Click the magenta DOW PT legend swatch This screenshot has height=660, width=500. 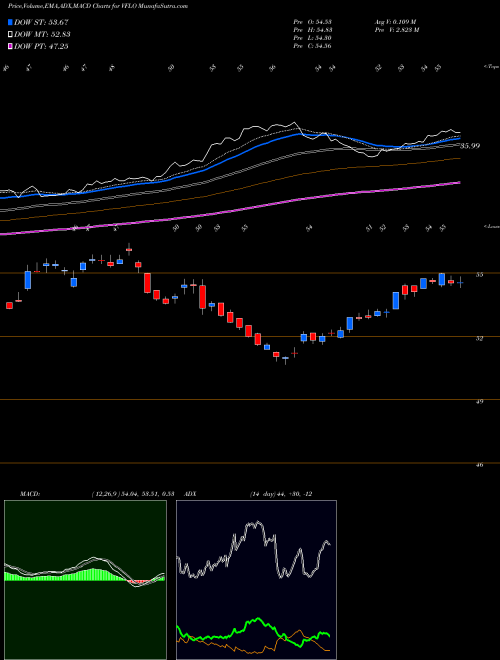coord(10,46)
